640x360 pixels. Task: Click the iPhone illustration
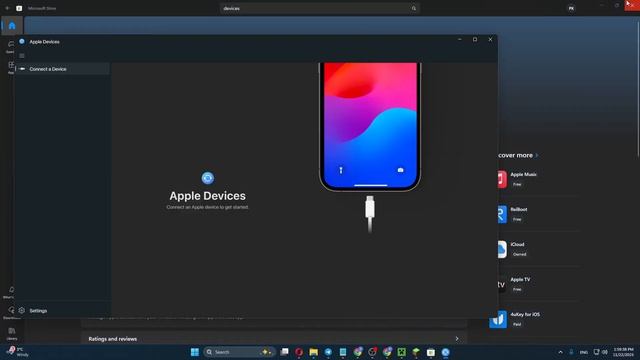click(x=370, y=127)
